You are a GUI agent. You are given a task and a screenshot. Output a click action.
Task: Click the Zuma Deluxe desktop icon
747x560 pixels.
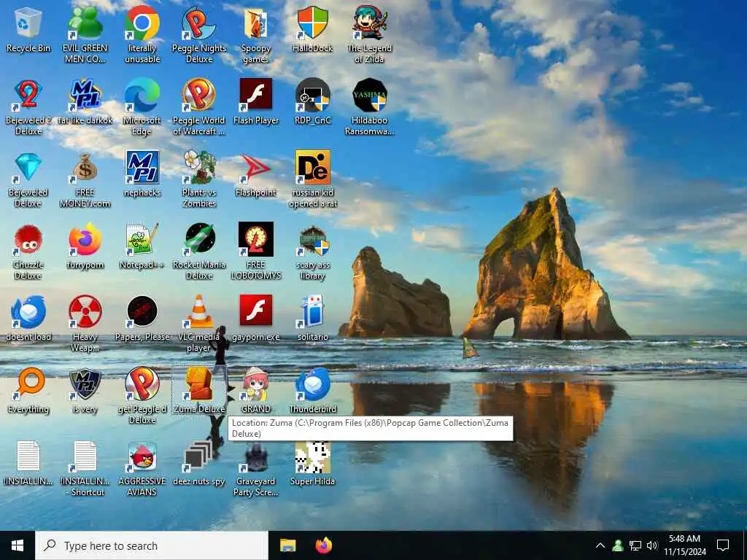pyautogui.click(x=199, y=391)
